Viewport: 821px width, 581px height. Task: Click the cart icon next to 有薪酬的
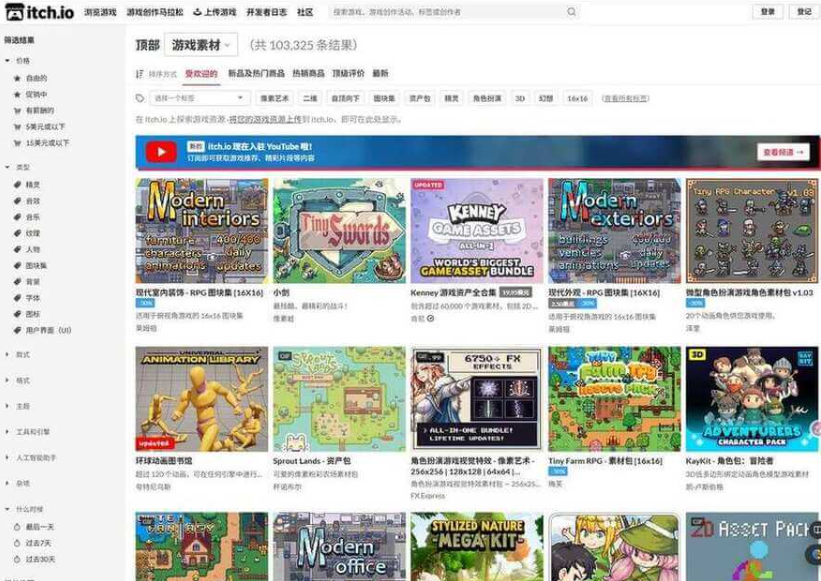click(x=17, y=110)
